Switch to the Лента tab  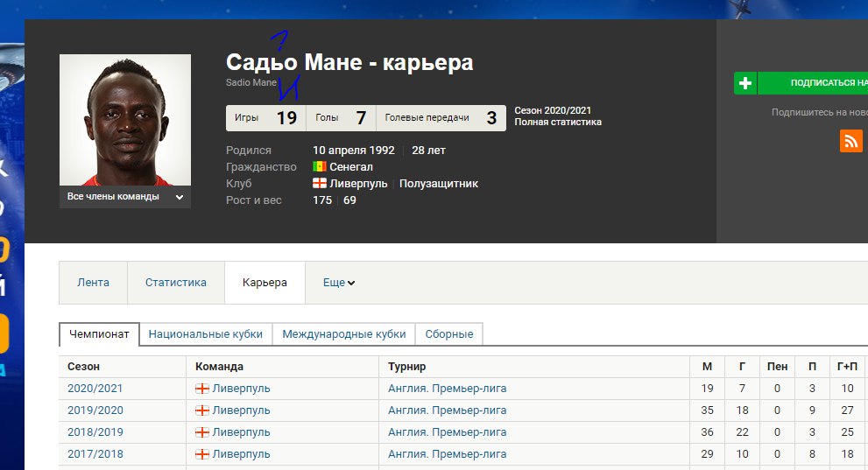93,283
